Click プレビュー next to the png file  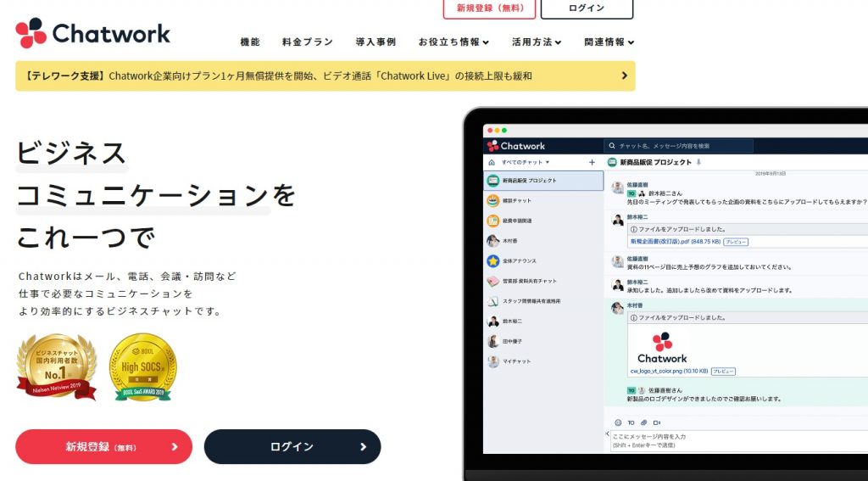pyautogui.click(x=723, y=372)
